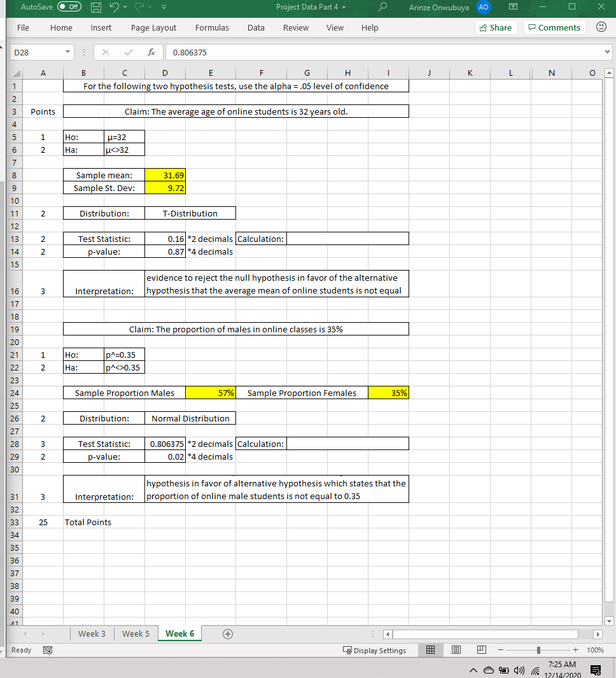
Task: Switch to Normal view icon
Action: (x=431, y=650)
